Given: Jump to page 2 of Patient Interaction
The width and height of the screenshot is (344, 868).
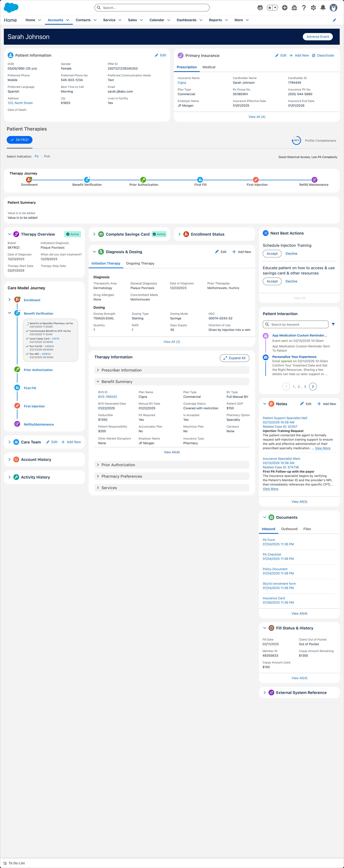Looking at the screenshot, I should pyautogui.click(x=299, y=387).
